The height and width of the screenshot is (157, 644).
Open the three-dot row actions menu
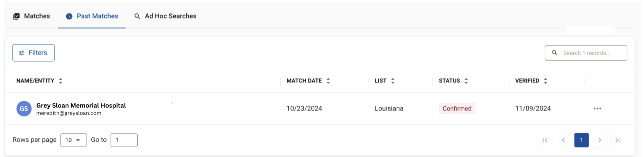597,108
